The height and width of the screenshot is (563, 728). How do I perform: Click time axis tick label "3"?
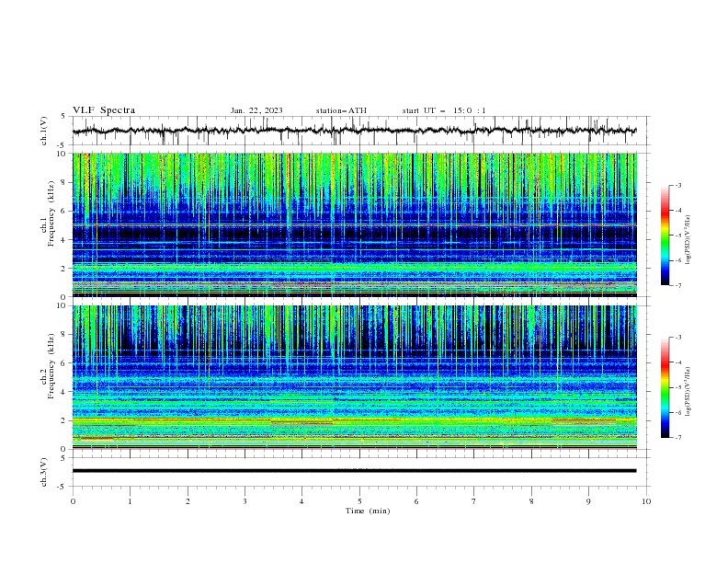(x=245, y=501)
